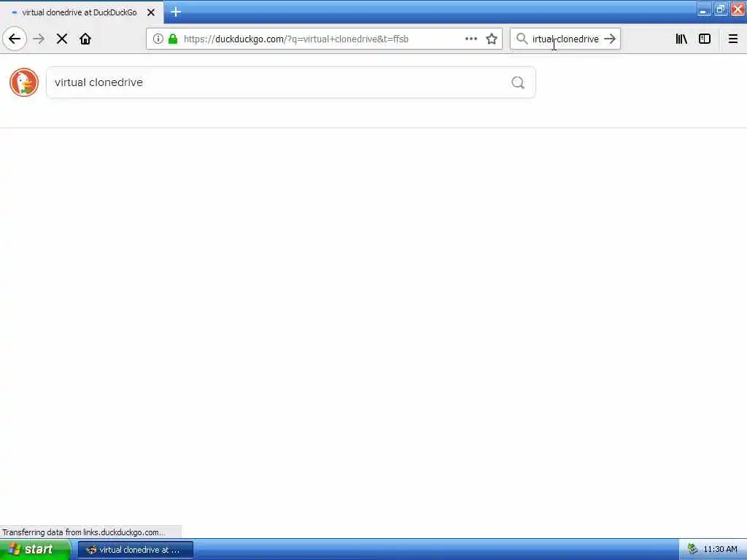
Task: Click the forward navigation arrow
Action: (39, 39)
